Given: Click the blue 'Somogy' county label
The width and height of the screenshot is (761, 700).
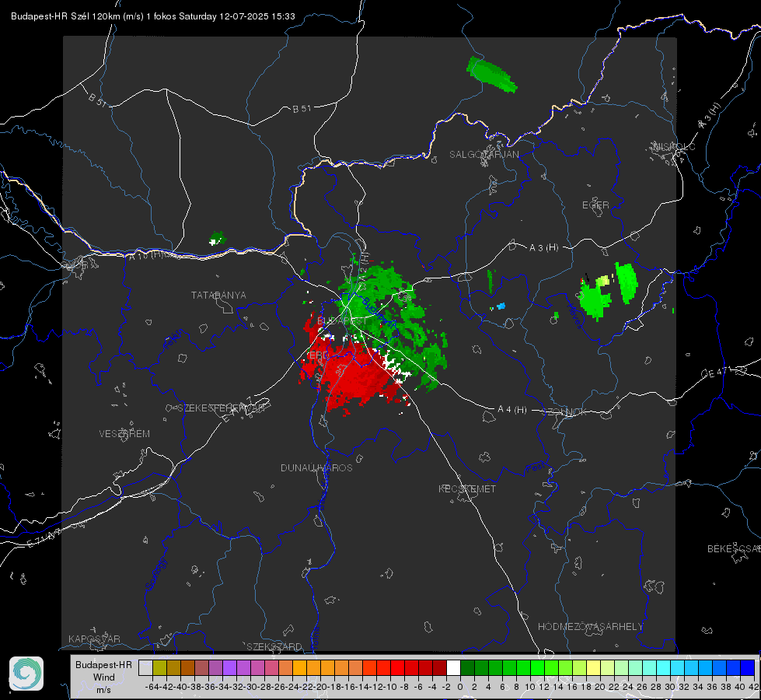Looking at the screenshot, I should pos(155,575).
